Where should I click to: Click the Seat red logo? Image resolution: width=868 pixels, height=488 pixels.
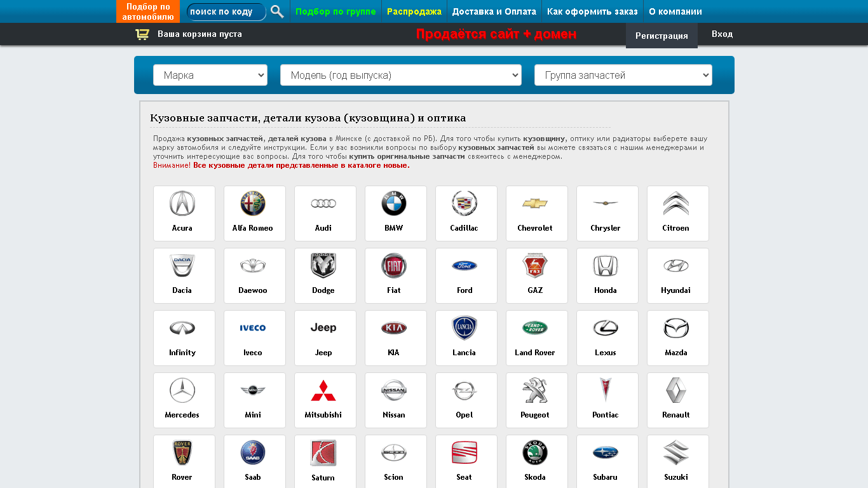465,452
